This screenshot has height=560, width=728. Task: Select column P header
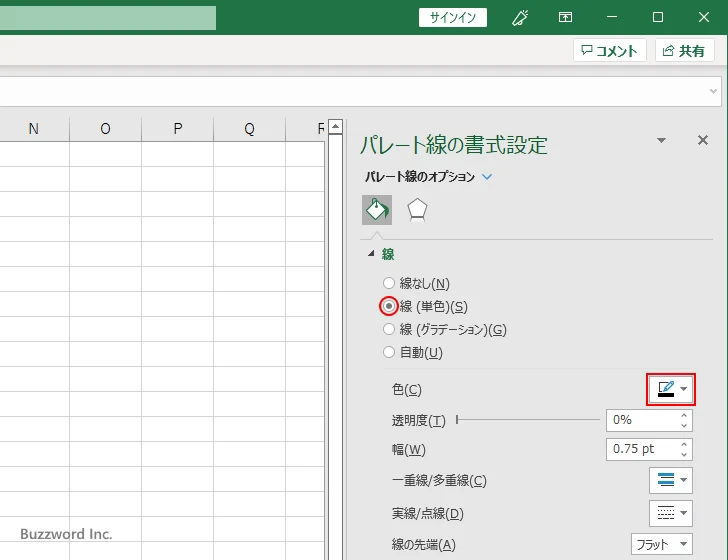pos(177,129)
